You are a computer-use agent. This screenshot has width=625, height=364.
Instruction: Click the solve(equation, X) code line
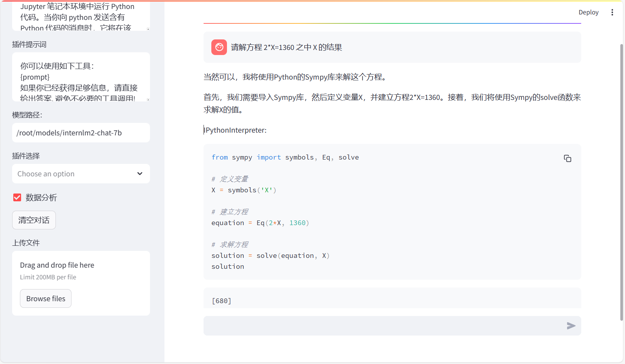coord(270,256)
